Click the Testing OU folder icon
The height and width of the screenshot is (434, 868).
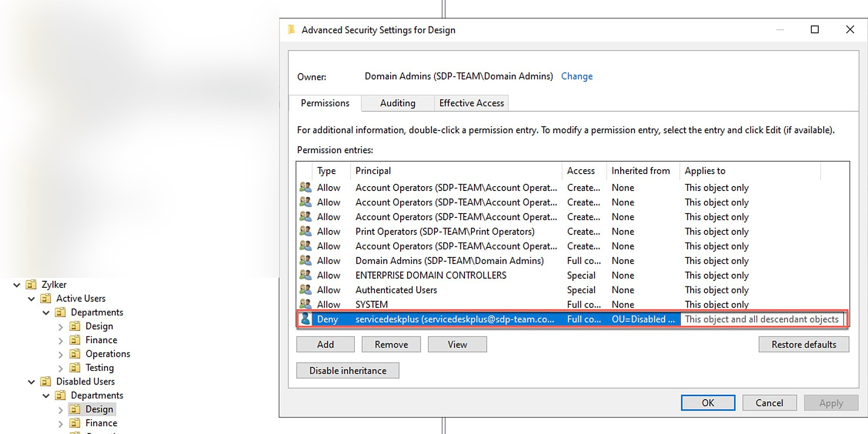[x=75, y=368]
